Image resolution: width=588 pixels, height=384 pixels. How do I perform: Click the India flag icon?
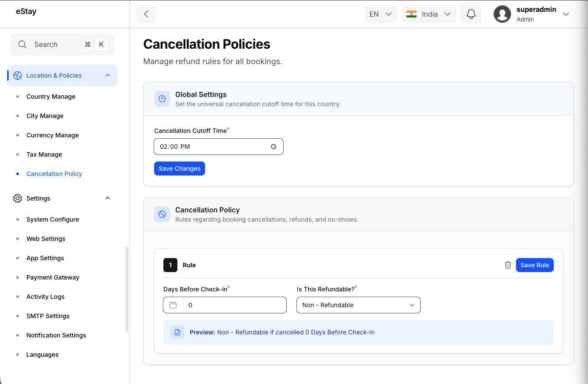tap(411, 14)
